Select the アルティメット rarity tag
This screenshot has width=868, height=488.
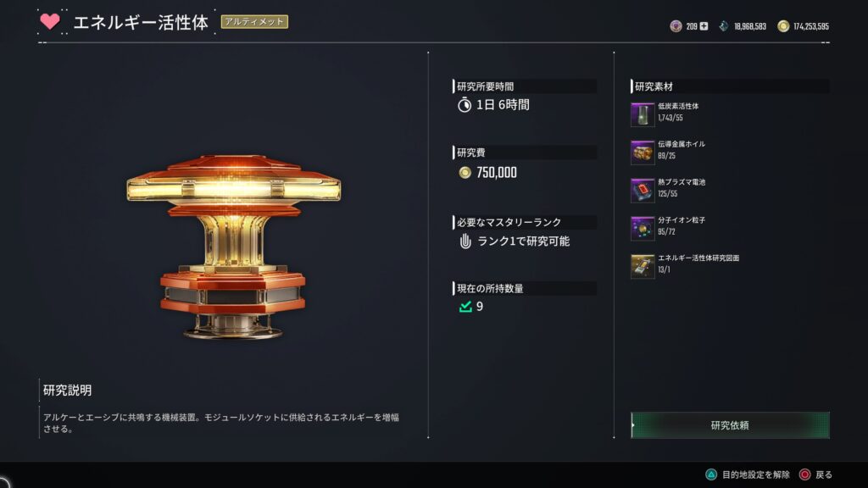click(x=254, y=21)
